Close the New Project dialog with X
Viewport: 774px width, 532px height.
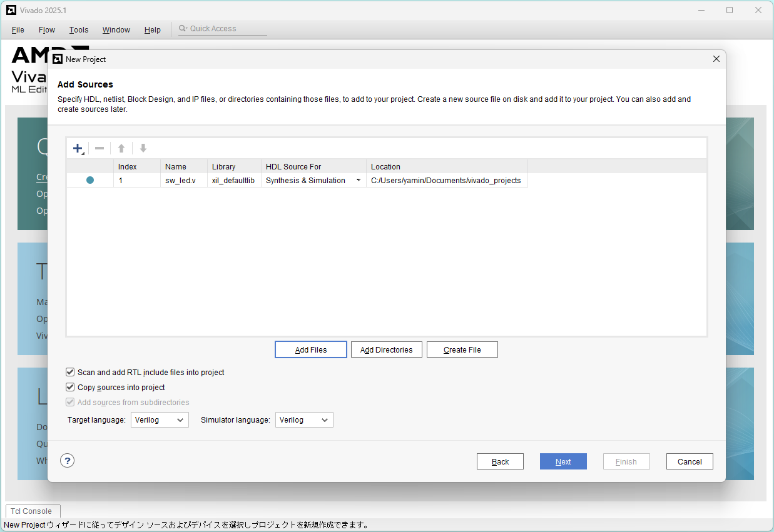tap(716, 59)
